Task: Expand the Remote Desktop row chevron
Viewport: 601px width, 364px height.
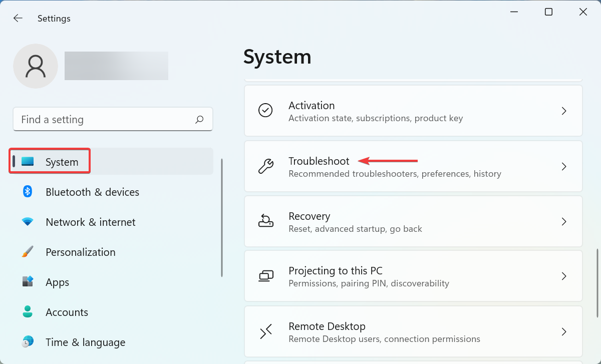Action: pos(564,331)
